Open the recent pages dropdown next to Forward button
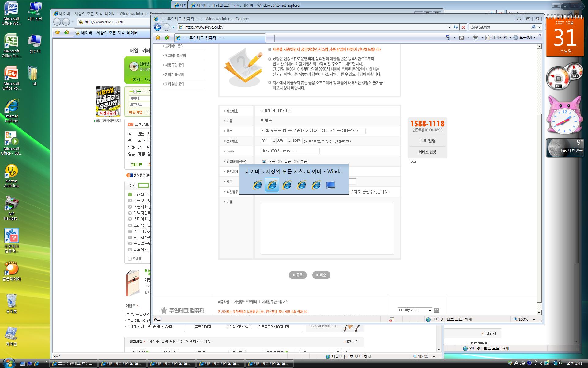 coord(173,27)
